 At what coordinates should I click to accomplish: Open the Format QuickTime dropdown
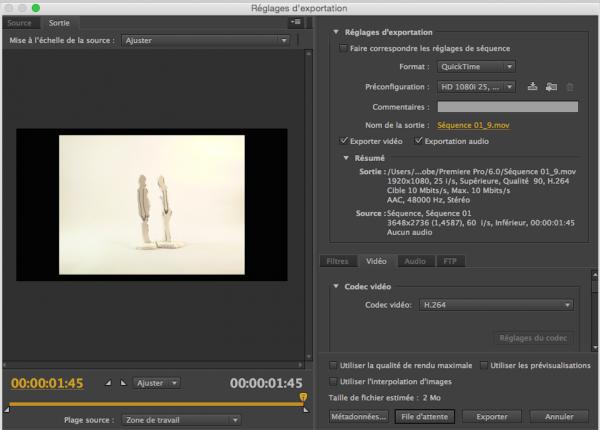(x=476, y=67)
